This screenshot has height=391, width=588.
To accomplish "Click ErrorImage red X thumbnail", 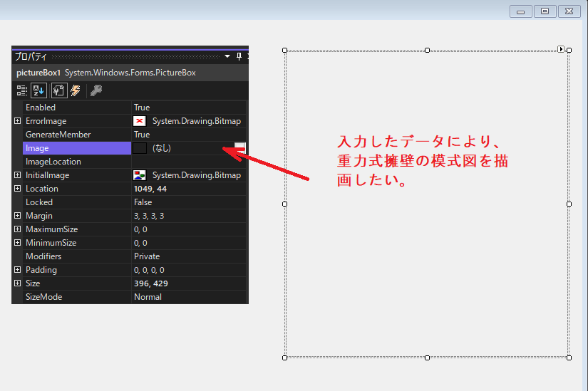I will pos(140,121).
